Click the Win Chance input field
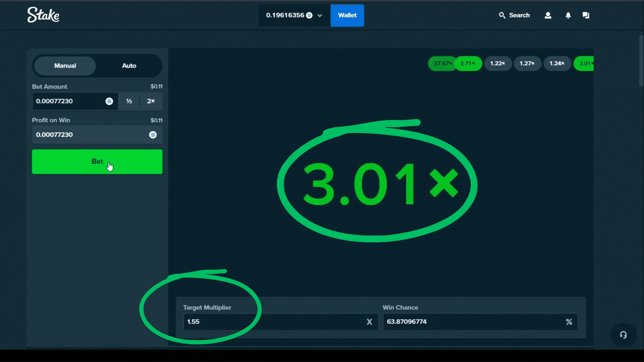Viewport: 644px width, 362px height. (480, 322)
